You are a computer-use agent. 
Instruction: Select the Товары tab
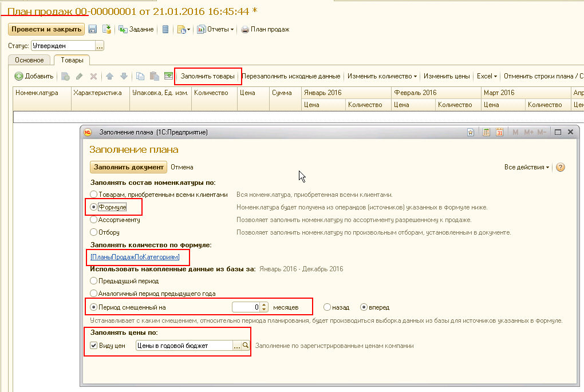72,60
